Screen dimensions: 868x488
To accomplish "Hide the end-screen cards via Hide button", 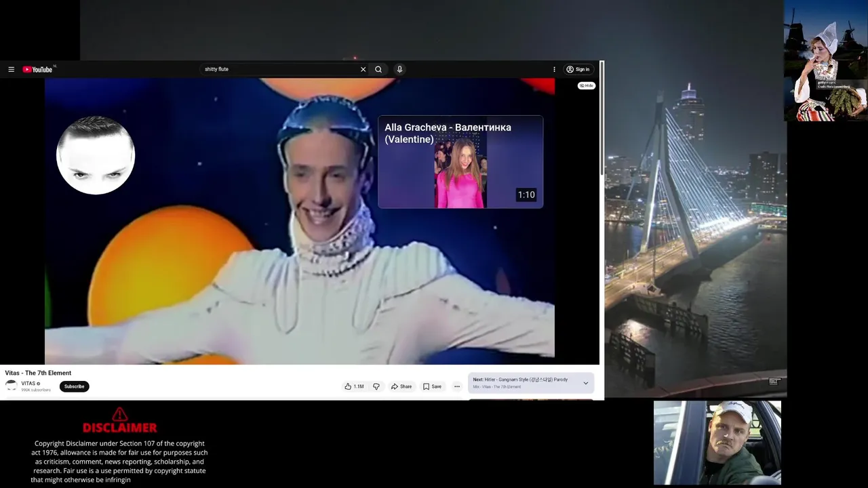I will (x=587, y=85).
